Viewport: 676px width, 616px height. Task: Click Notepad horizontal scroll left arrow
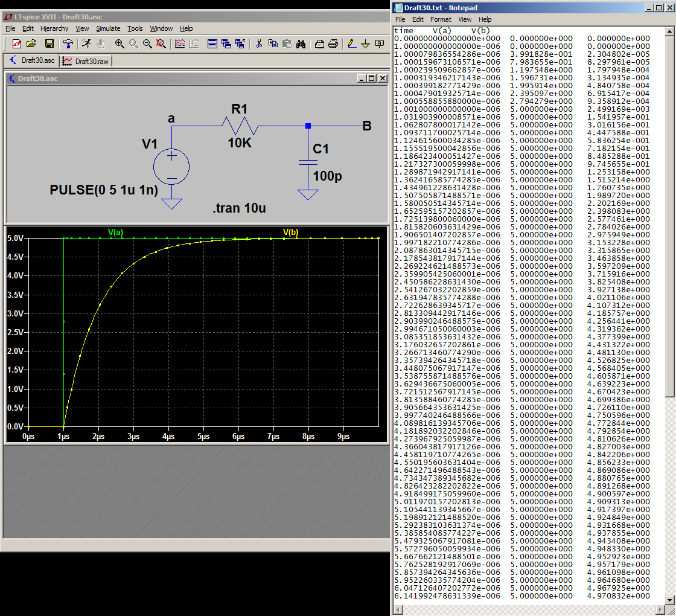(x=399, y=609)
